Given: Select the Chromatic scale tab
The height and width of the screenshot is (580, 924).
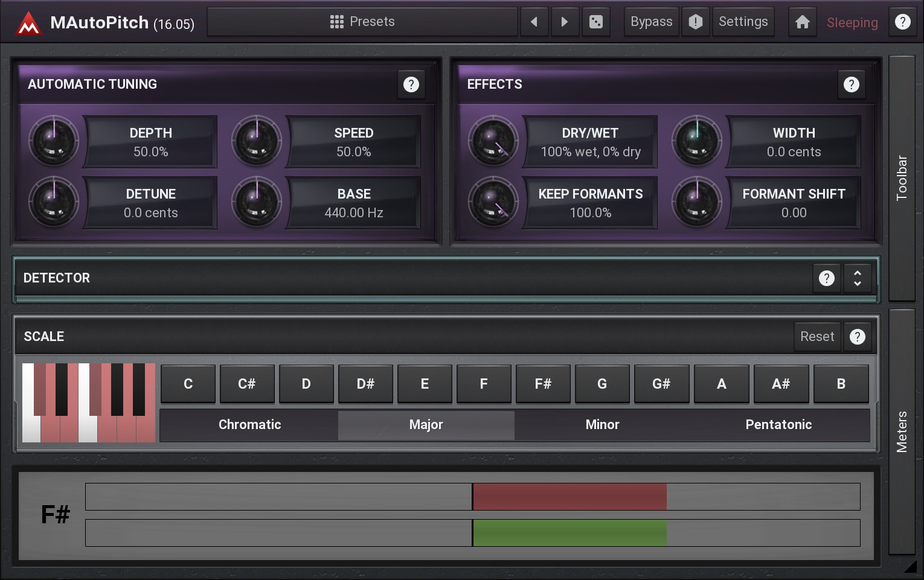Looking at the screenshot, I should [x=249, y=425].
